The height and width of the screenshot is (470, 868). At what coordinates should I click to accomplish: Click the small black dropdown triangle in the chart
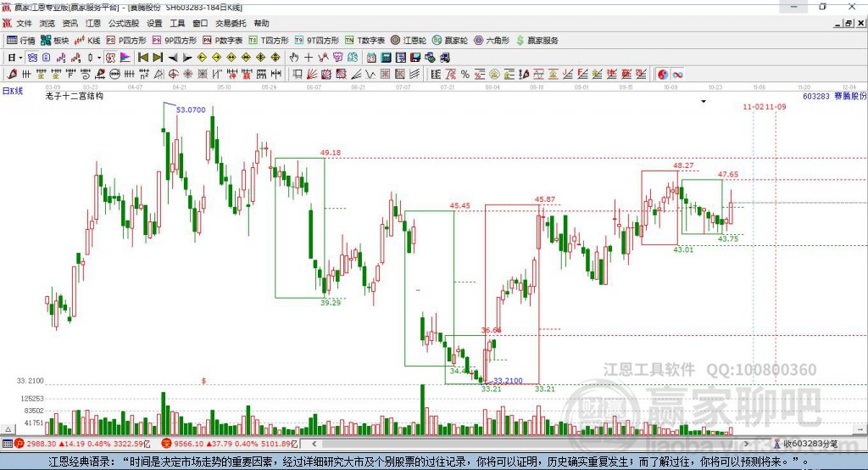click(x=704, y=102)
